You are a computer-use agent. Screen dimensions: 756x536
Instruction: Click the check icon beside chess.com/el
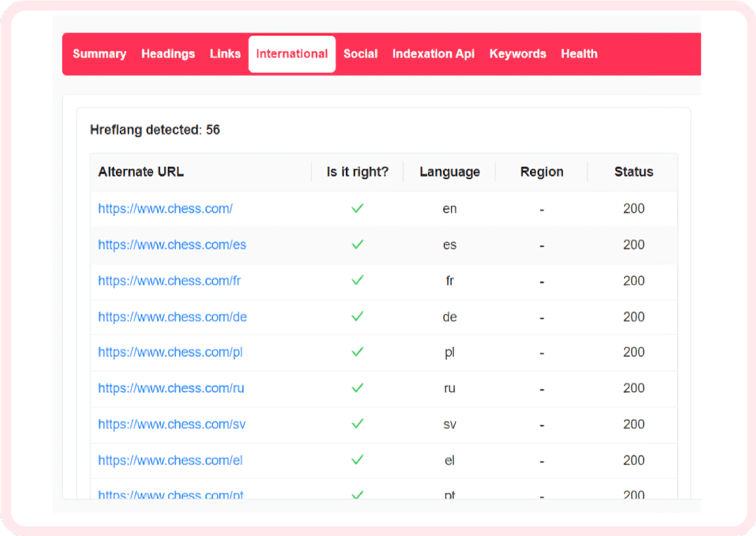357,460
